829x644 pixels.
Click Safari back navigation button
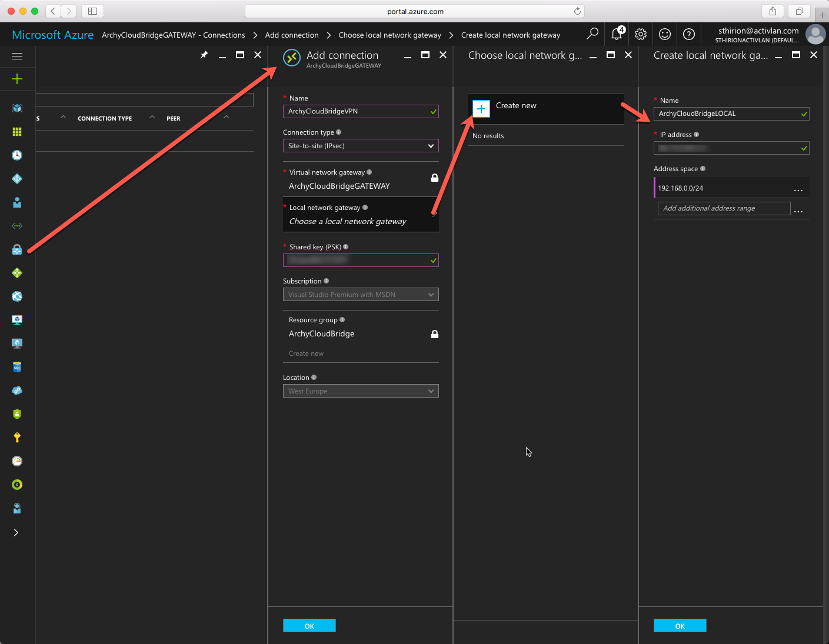tap(53, 11)
